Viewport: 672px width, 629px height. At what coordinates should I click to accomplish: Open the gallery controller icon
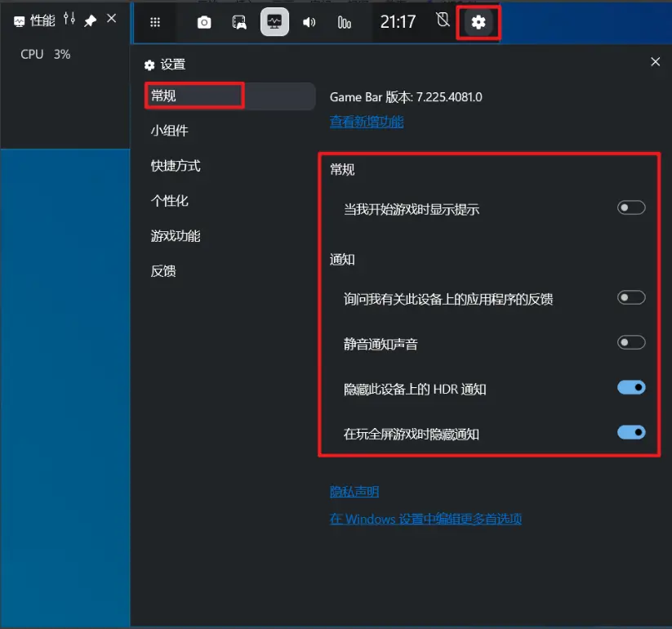[239, 22]
